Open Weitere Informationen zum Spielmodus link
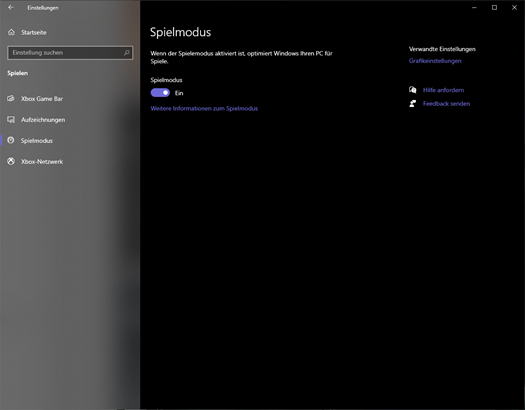Viewport: 525px width, 410px height. pos(204,108)
